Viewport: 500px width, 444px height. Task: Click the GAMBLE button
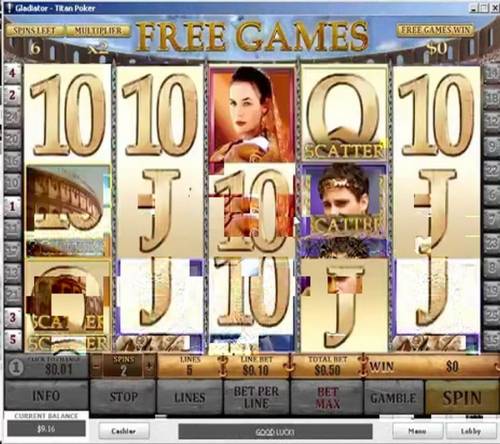click(x=393, y=398)
